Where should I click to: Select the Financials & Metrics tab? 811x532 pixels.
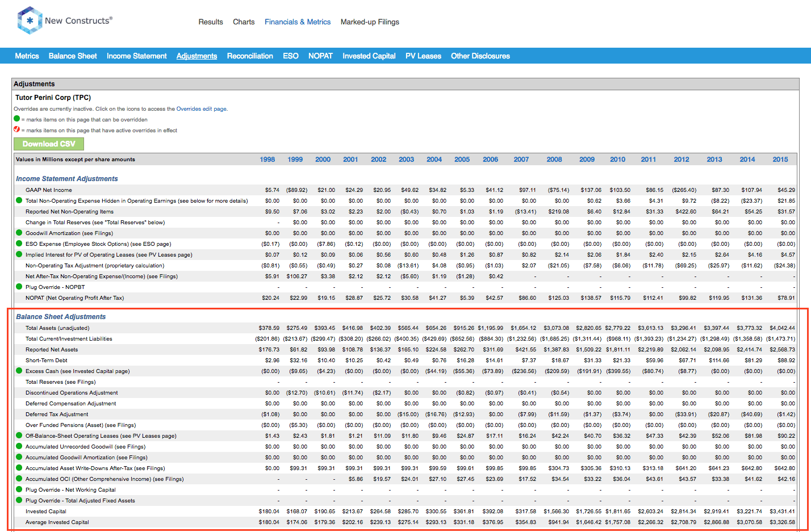pyautogui.click(x=298, y=22)
